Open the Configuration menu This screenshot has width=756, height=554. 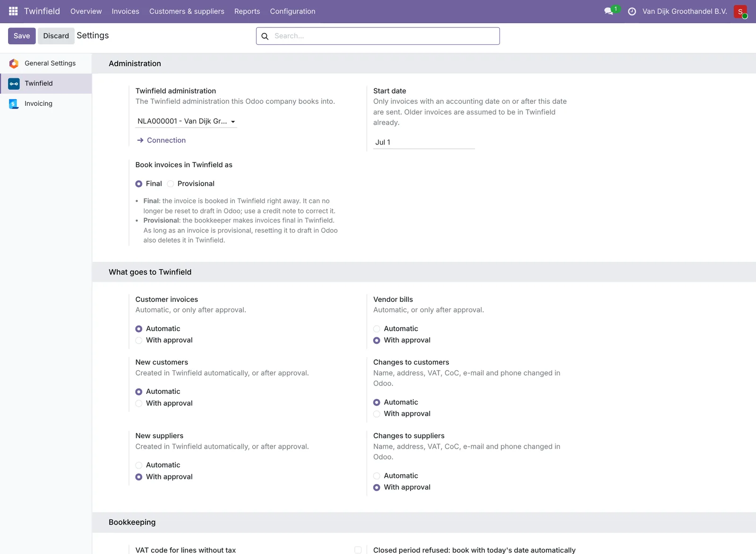click(x=292, y=11)
